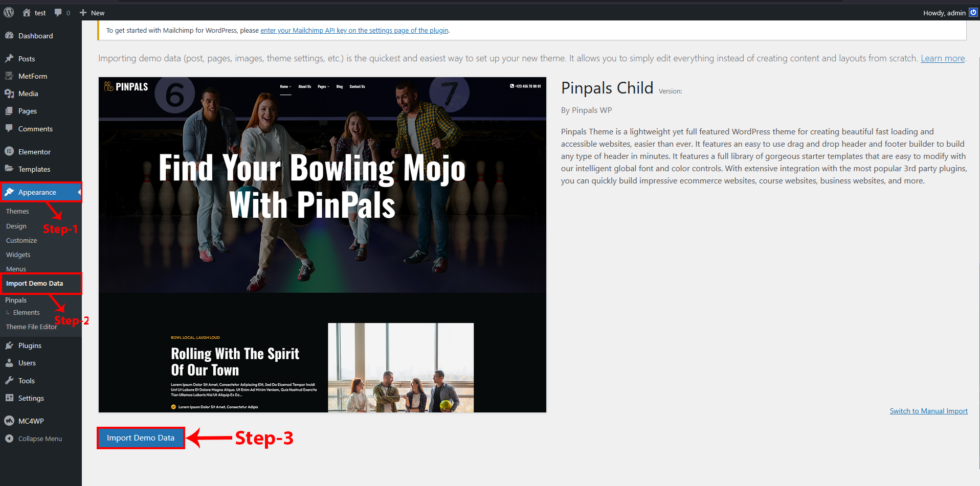Click the admin user avatar icon
Screen dimensions: 980x486
(973, 13)
